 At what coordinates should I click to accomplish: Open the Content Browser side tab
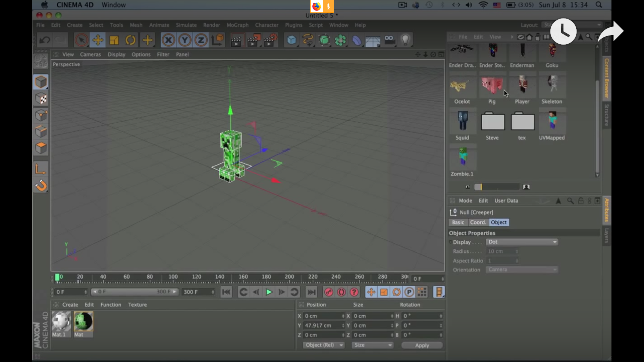[606, 78]
